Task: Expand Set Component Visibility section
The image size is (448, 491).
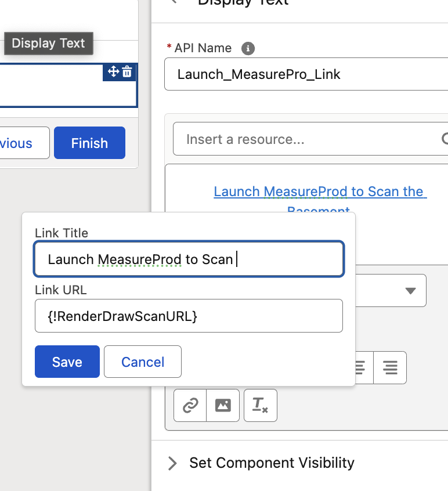Action: 172,463
